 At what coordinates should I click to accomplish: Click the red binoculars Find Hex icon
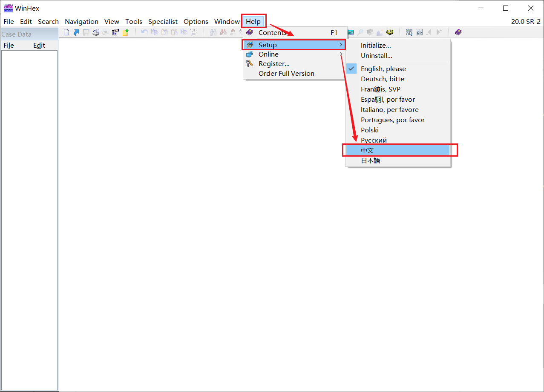click(223, 32)
